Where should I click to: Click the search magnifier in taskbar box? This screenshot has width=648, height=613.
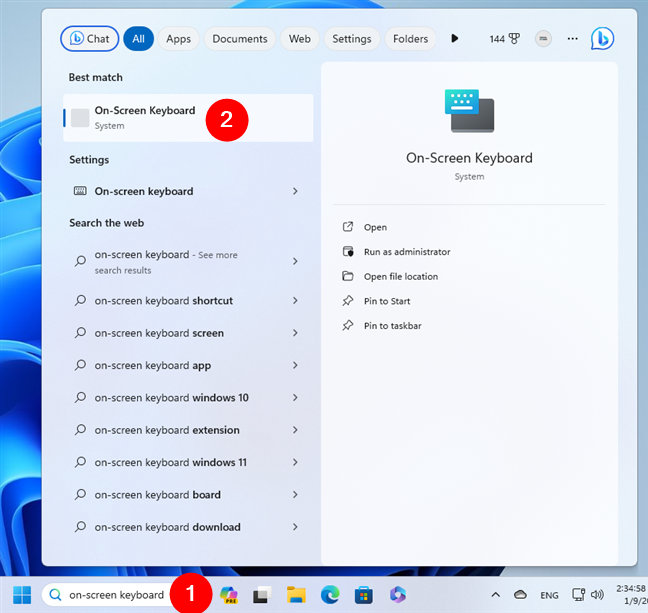(x=55, y=595)
